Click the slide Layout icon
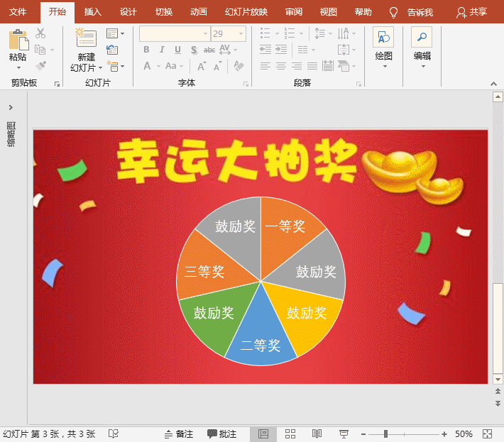Image resolution: width=504 pixels, height=442 pixels. click(112, 33)
